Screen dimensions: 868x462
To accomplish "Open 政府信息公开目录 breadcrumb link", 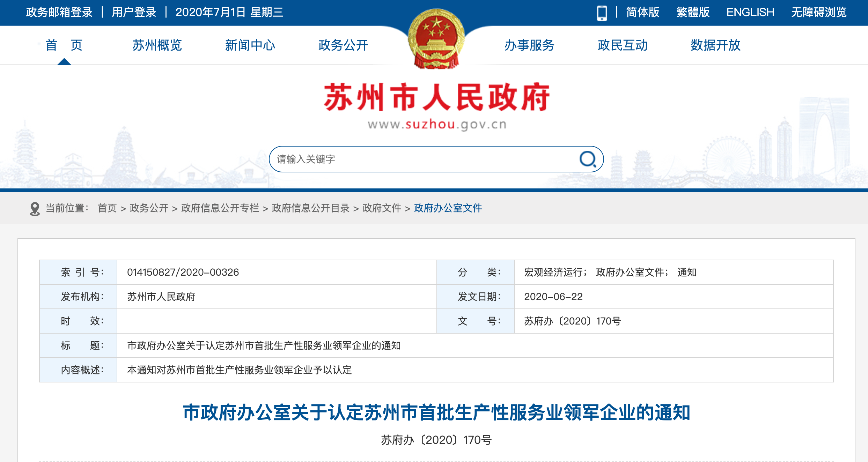I will click(x=311, y=208).
